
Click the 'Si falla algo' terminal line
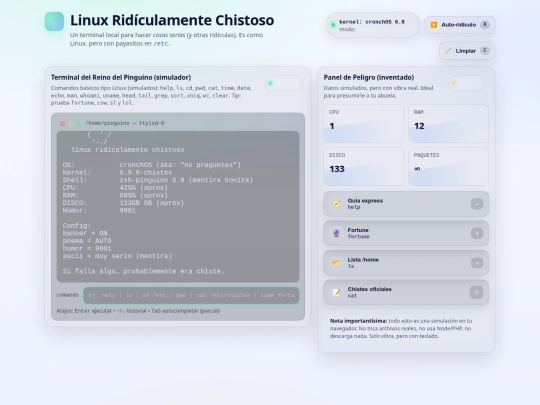click(144, 271)
